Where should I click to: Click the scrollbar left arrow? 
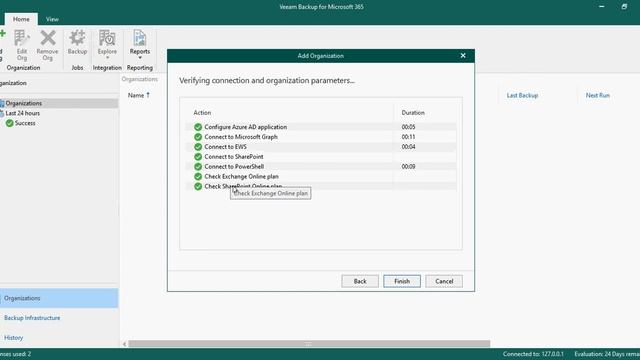coord(124,344)
